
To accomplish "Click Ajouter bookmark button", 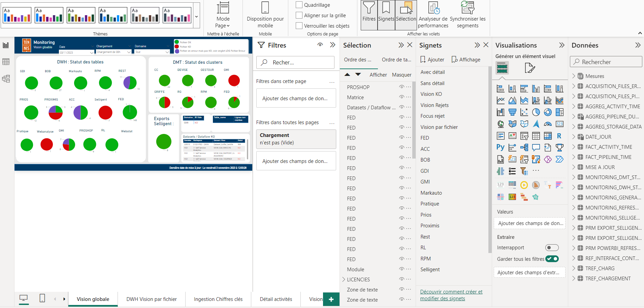I will click(x=432, y=60).
